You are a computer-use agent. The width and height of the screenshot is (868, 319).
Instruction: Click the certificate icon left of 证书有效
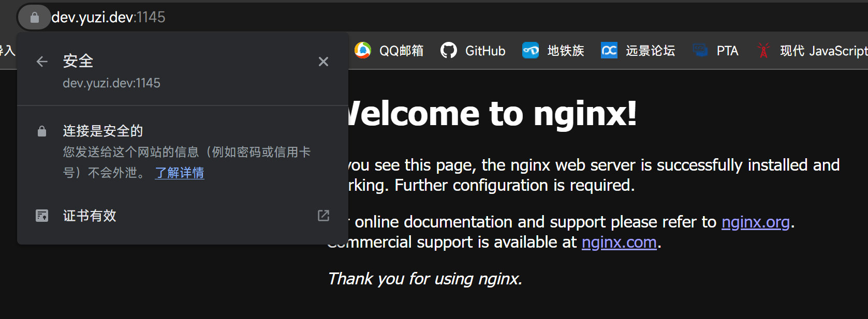[42, 216]
